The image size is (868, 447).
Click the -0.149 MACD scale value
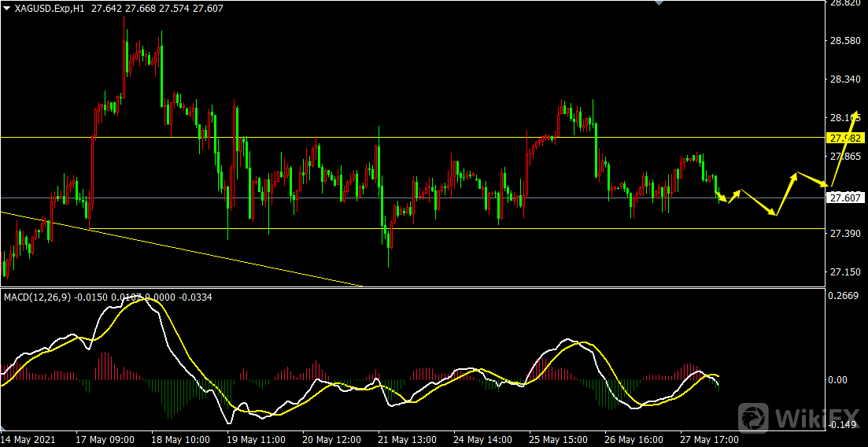point(843,425)
